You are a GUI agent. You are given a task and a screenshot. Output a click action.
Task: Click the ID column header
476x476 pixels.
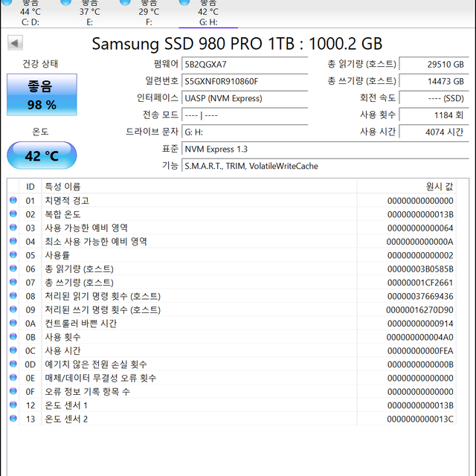[x=30, y=187]
